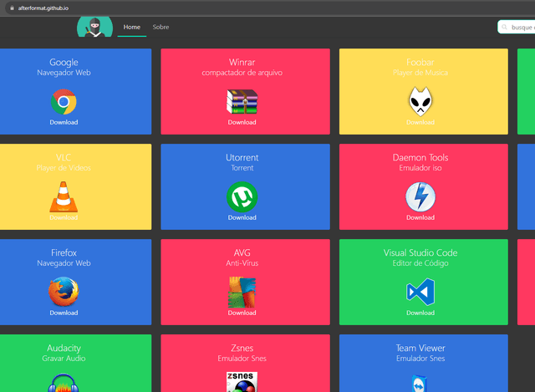Screen dimensions: 535x392
Task: Click the Google card title
Action: (64, 62)
